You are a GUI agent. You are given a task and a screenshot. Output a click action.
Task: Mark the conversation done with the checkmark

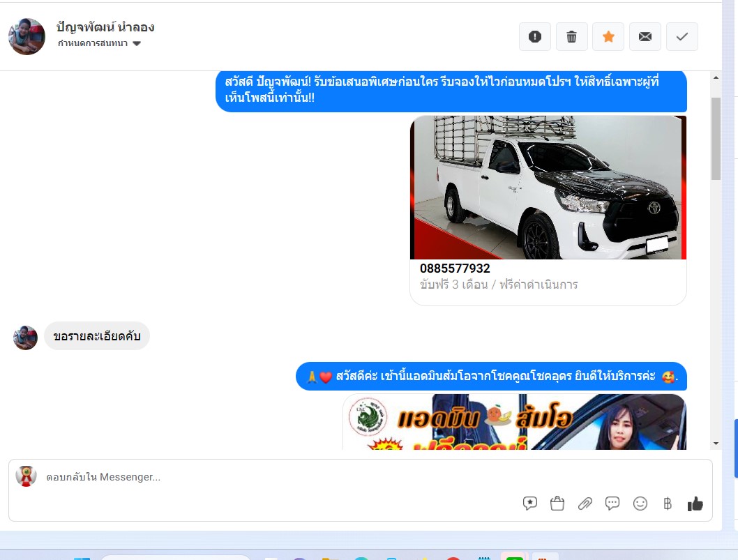(x=682, y=37)
